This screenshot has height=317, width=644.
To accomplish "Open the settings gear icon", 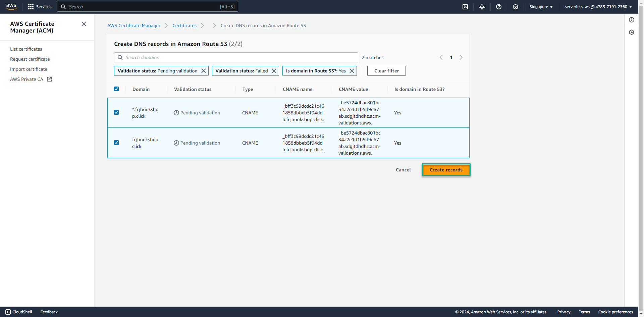I will [516, 7].
